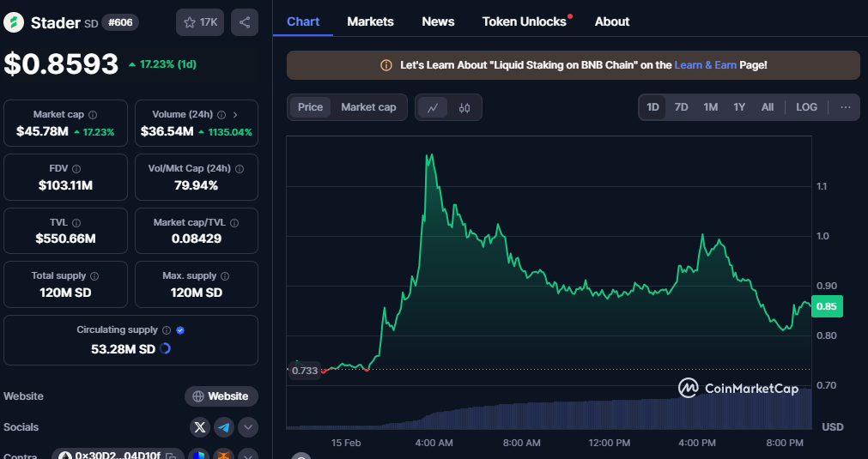Open the chart's more options menu

(845, 107)
